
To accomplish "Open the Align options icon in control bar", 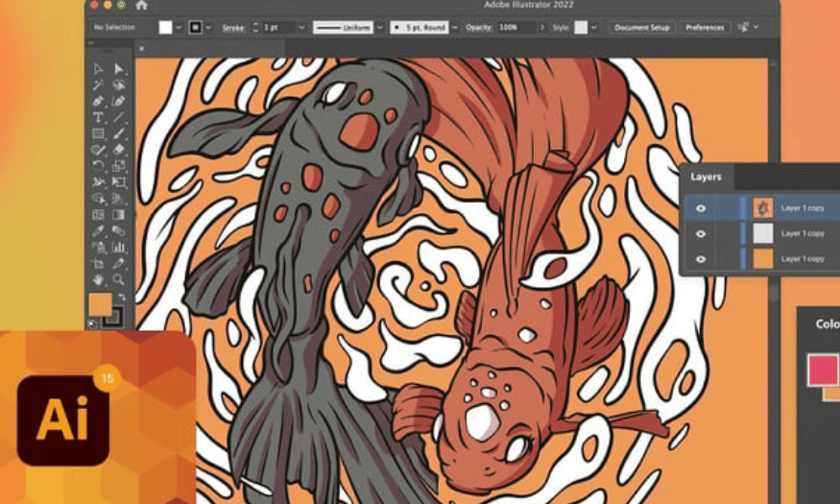I will [x=743, y=27].
